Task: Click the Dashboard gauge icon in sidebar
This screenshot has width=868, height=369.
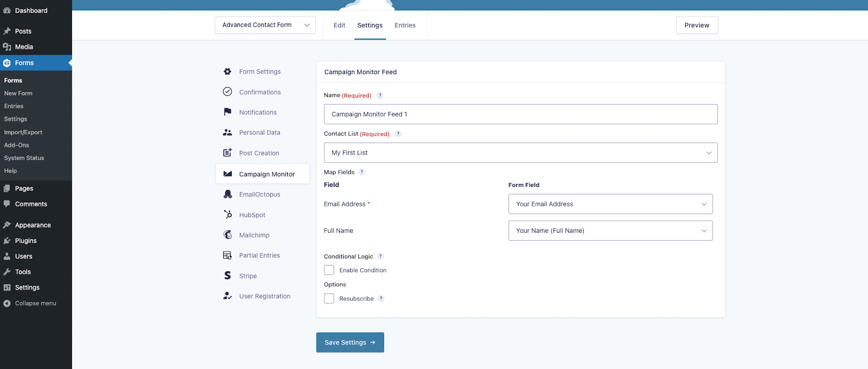Action: pyautogui.click(x=7, y=10)
